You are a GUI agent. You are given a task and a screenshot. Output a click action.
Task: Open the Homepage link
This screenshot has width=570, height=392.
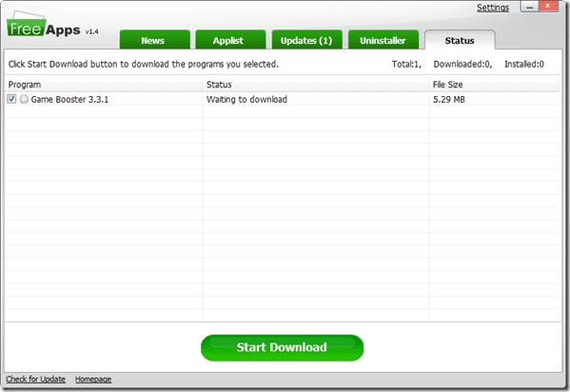(93, 380)
